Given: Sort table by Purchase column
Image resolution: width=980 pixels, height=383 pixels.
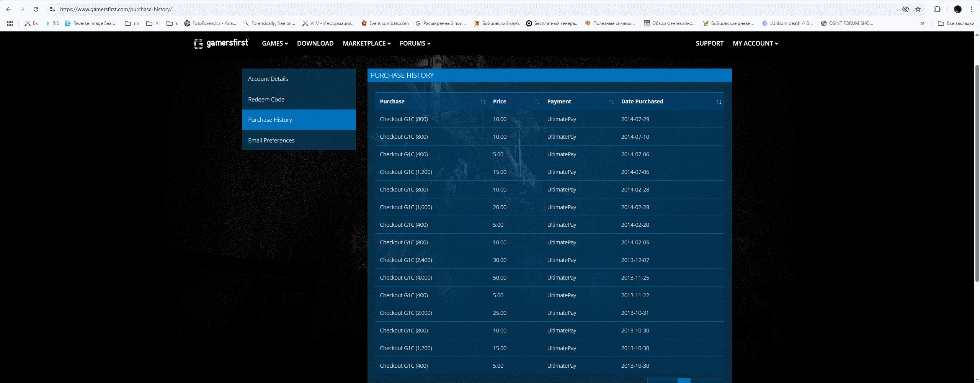Looking at the screenshot, I should pos(432,101).
